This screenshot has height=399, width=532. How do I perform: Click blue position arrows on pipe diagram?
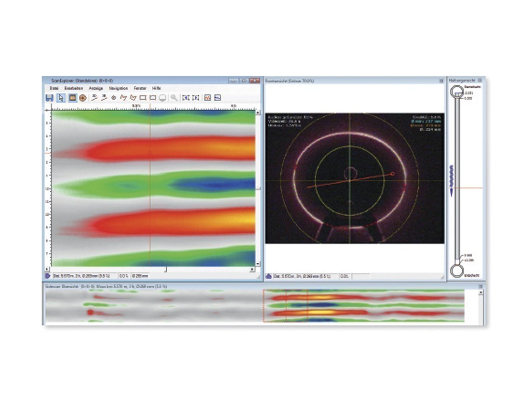[x=451, y=180]
